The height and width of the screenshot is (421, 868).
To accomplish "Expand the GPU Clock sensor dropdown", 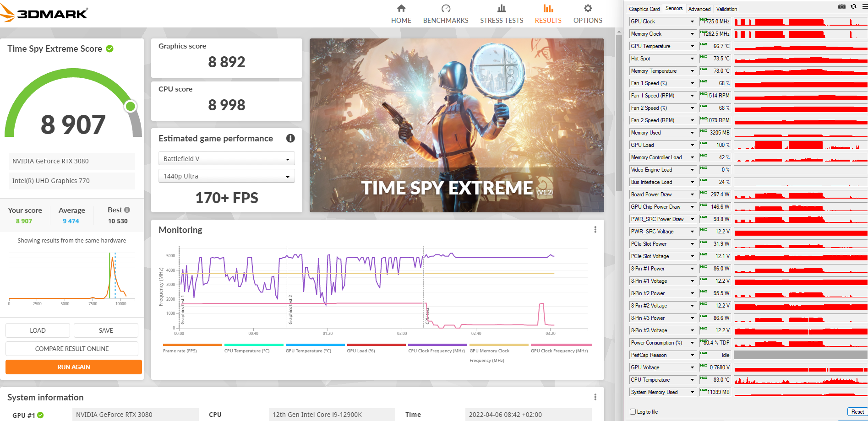I will point(692,22).
